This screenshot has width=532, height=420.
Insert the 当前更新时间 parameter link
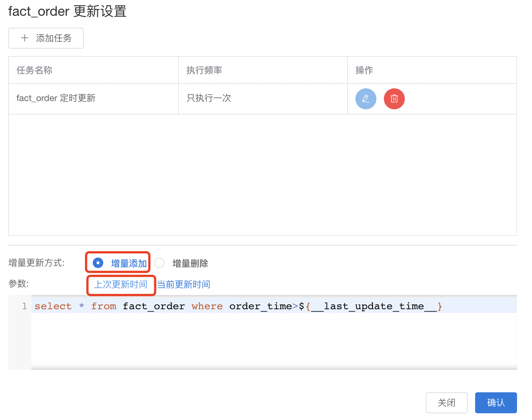pos(183,284)
